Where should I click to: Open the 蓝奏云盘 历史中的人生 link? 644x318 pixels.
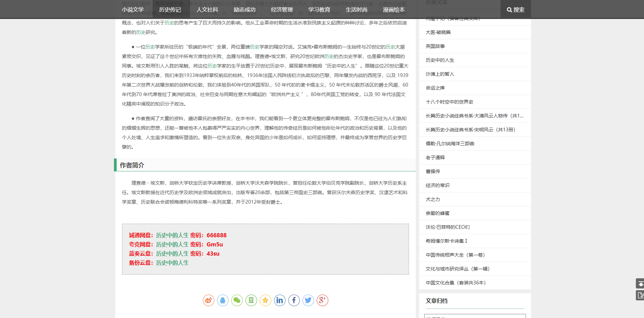tap(172, 254)
